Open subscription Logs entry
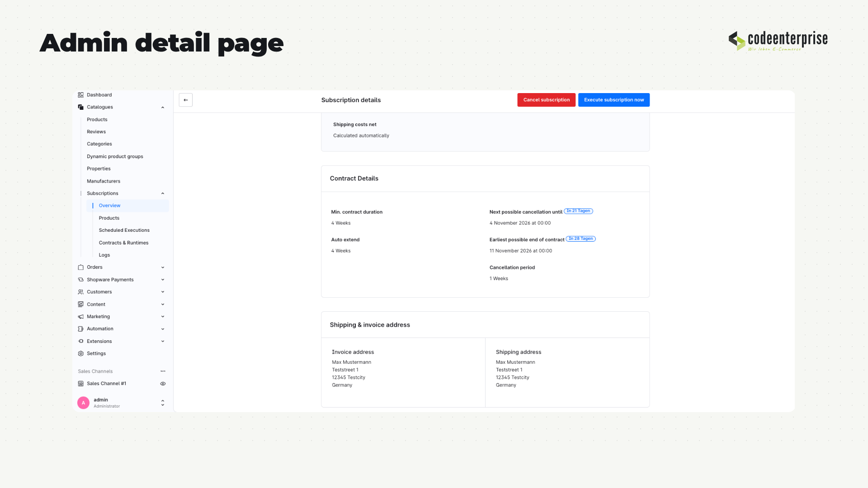 [104, 255]
